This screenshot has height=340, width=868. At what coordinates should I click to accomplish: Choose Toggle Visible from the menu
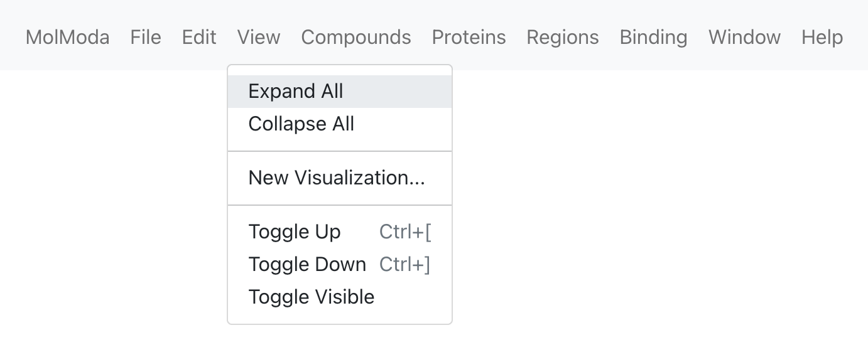pos(339,297)
